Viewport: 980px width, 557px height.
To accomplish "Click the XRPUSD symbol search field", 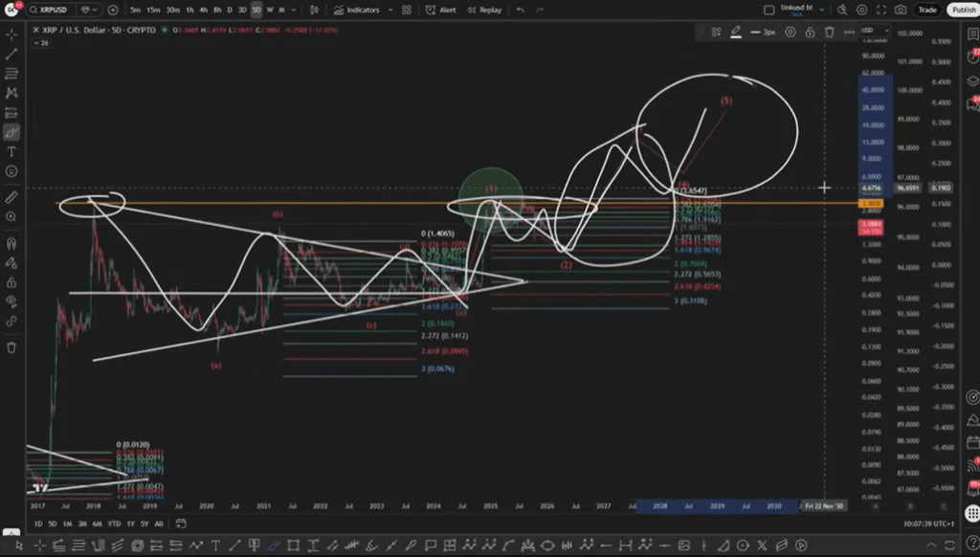I will pyautogui.click(x=52, y=10).
